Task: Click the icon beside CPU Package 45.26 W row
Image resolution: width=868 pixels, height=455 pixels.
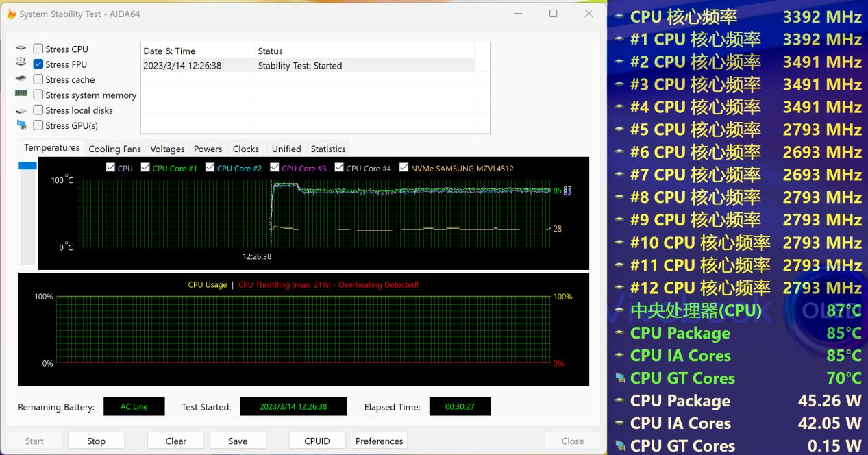Action: [619, 402]
